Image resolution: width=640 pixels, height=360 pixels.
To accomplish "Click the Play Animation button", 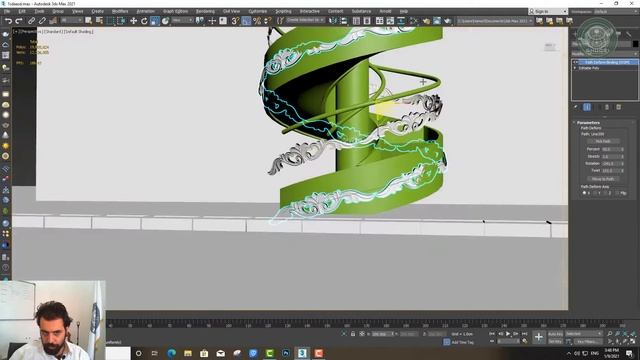I will (508, 334).
